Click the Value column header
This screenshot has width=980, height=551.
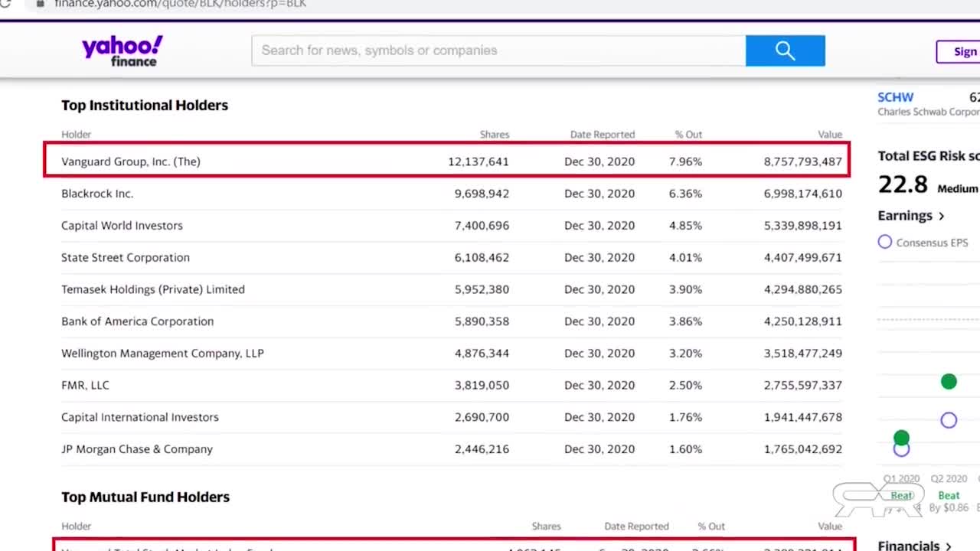coord(829,135)
